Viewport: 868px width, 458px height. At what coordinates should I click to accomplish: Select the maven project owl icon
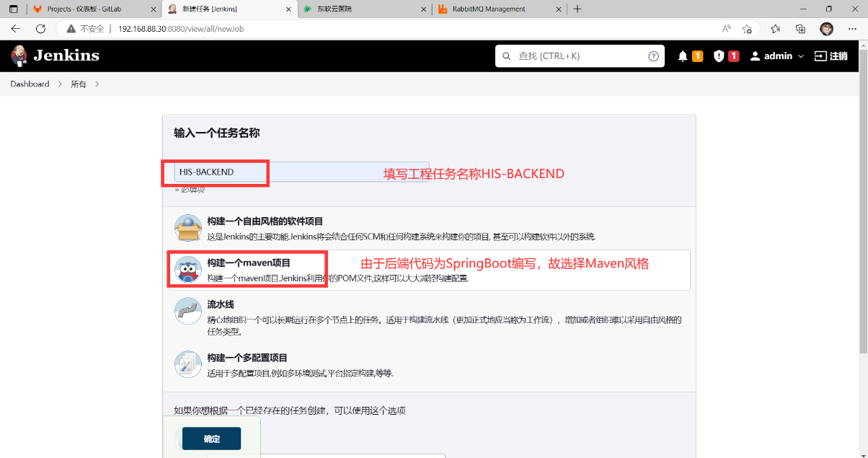[x=188, y=270]
